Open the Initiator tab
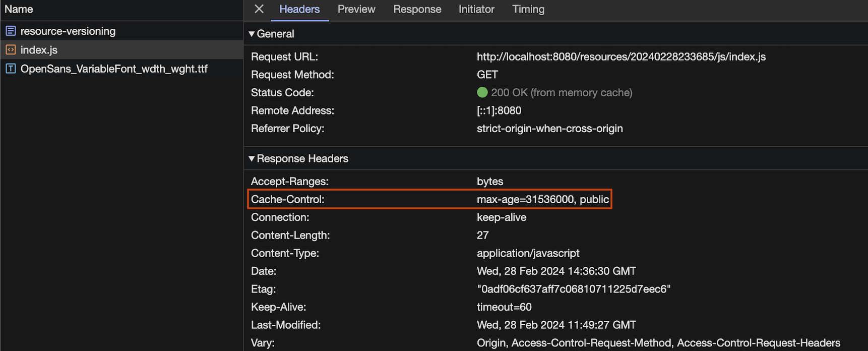The image size is (868, 351). pyautogui.click(x=476, y=9)
